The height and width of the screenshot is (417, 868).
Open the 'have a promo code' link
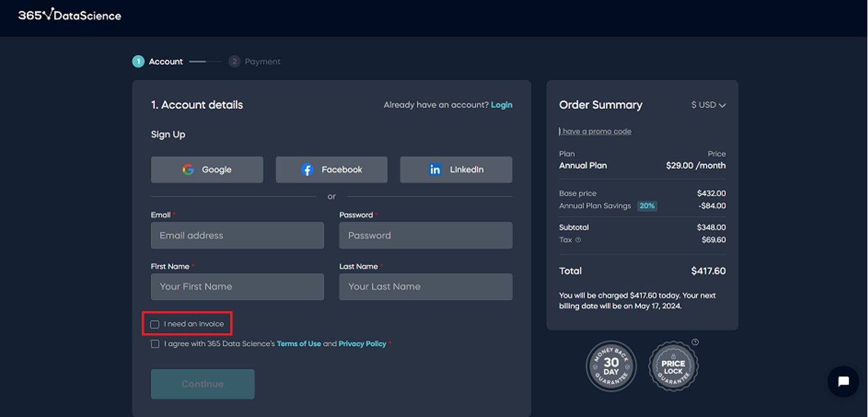click(x=596, y=131)
